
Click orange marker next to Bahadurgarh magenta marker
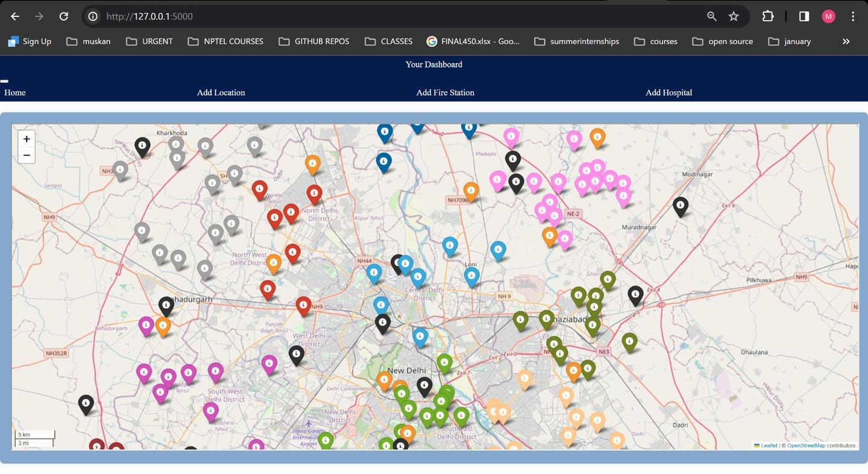pyautogui.click(x=163, y=327)
